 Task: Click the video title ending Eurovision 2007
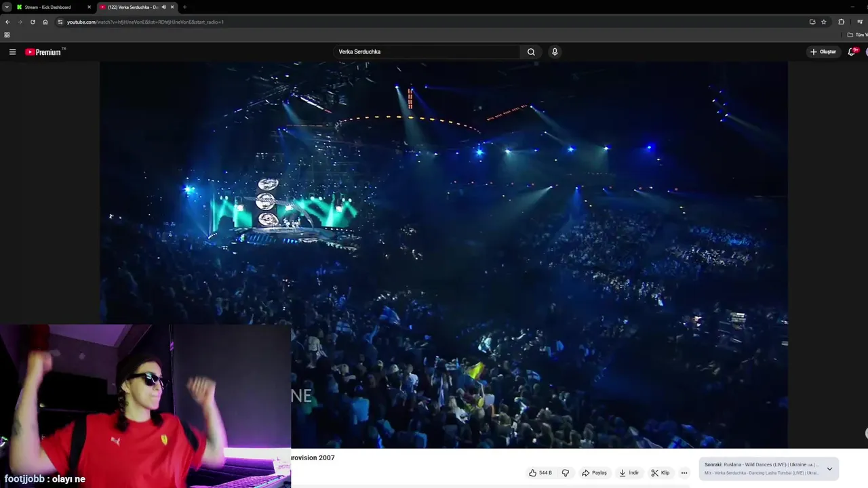click(313, 458)
